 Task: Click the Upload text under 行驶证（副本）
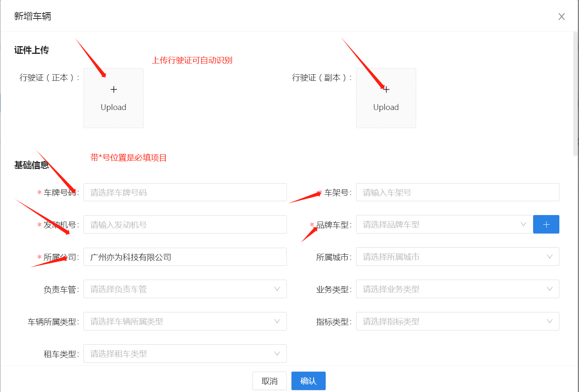pyautogui.click(x=386, y=107)
